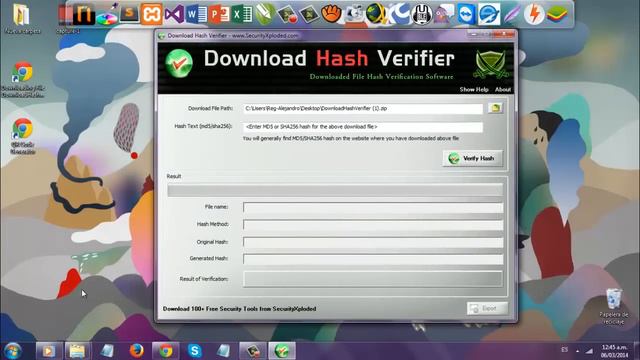
Task: Click the Result of Verification box
Action: [373, 279]
